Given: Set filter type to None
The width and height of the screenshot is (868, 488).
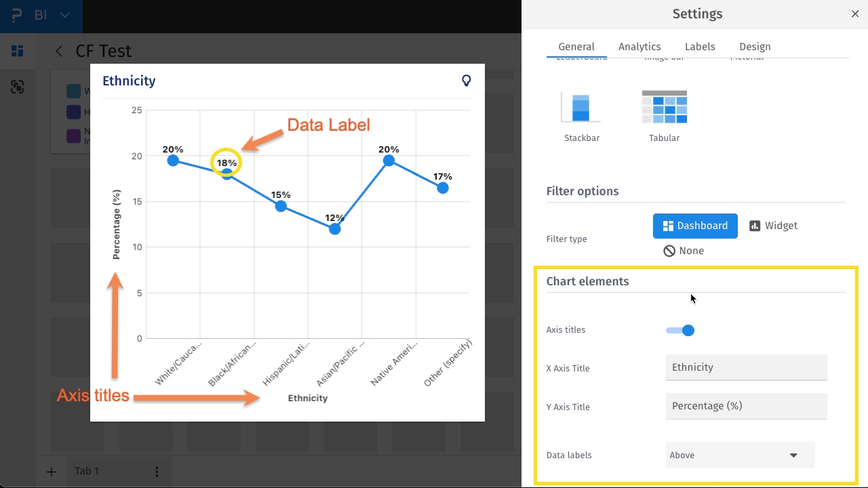Looking at the screenshot, I should [684, 251].
